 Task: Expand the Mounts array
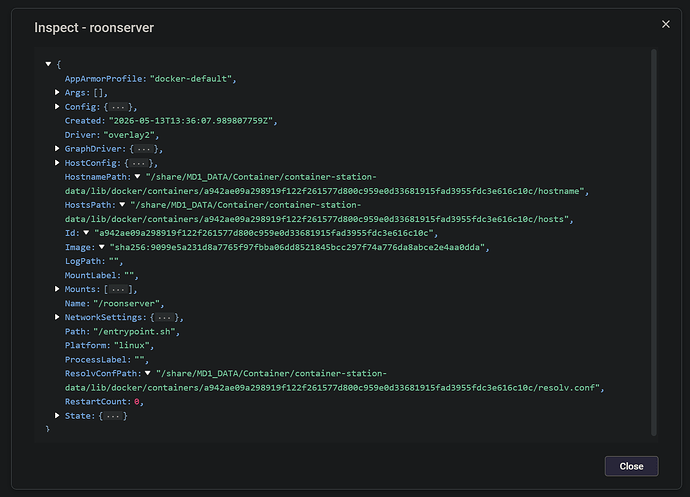[x=57, y=289]
